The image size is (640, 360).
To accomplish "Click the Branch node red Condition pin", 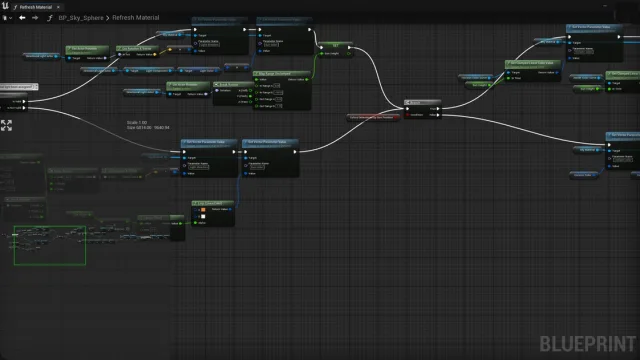I will 407,115.
